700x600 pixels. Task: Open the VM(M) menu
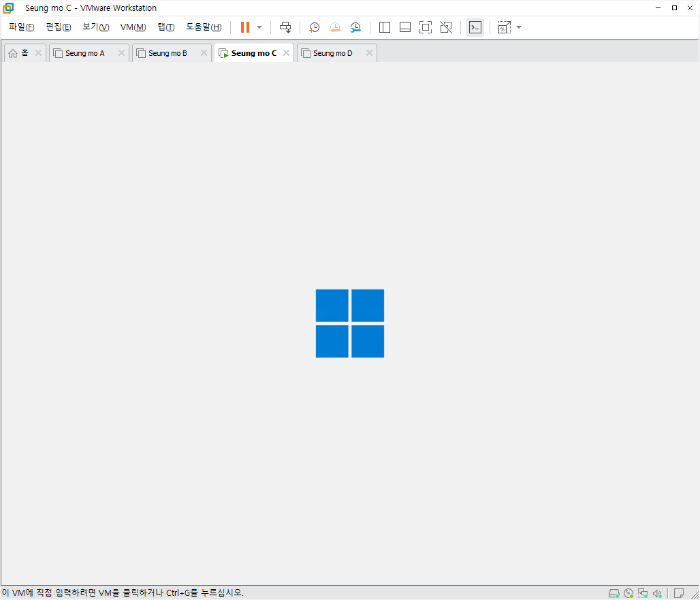[133, 27]
